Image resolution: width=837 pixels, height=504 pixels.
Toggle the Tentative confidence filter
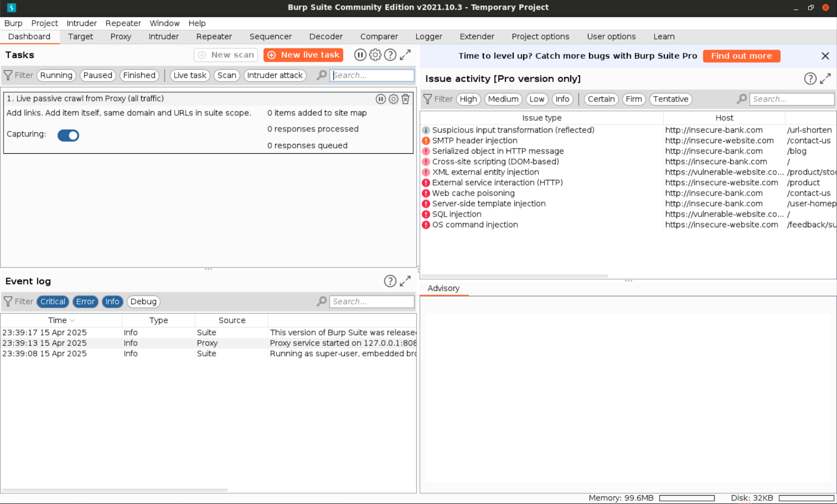tap(671, 99)
